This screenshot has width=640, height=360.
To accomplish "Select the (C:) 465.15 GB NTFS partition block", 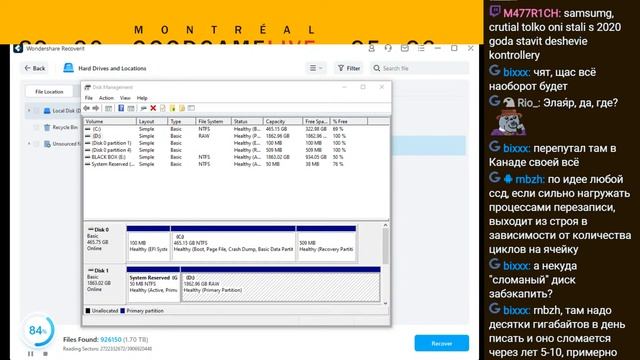I will (233, 243).
